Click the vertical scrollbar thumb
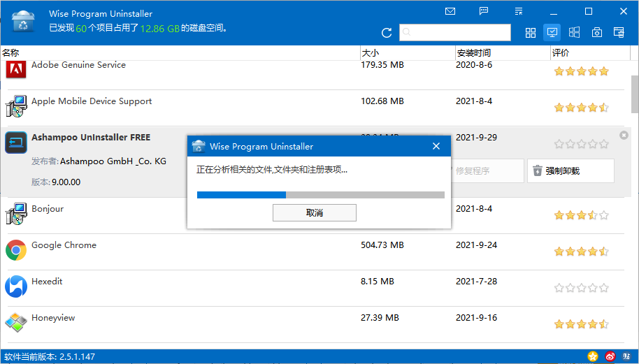The image size is (639, 364). [635, 94]
